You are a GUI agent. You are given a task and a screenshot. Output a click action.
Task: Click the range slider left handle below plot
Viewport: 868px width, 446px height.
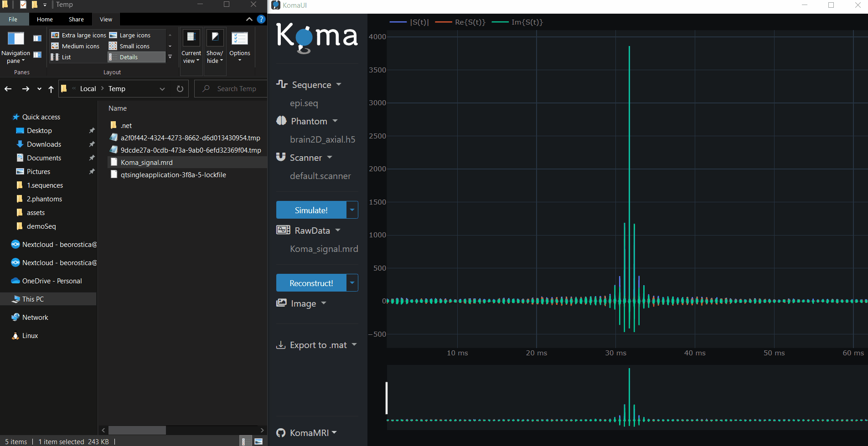click(387, 398)
